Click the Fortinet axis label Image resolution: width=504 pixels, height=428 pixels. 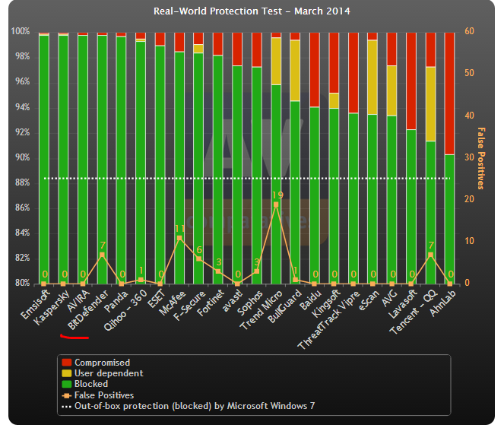[x=211, y=303]
